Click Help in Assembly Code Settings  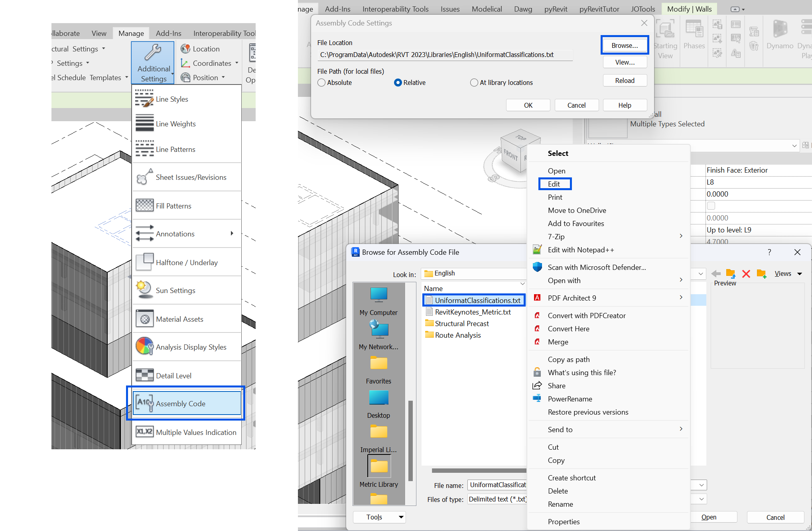tap(625, 105)
